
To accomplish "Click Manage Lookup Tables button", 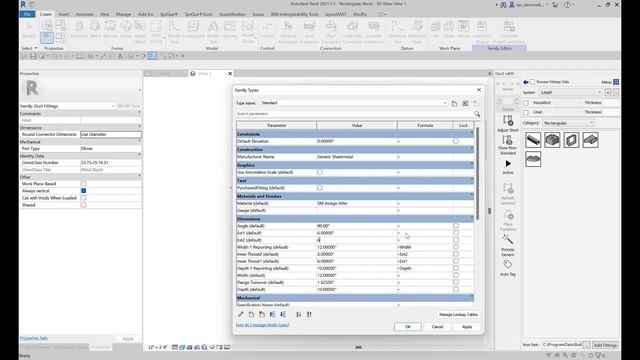I will (x=458, y=315).
